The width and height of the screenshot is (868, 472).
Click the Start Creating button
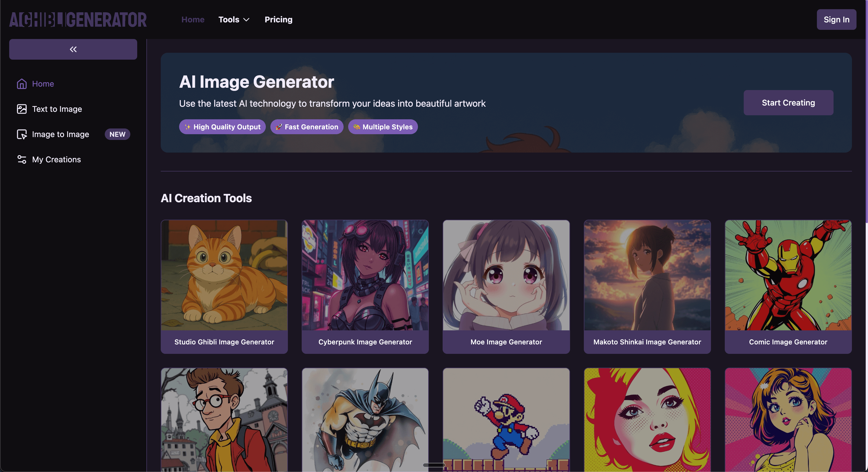pyautogui.click(x=788, y=103)
